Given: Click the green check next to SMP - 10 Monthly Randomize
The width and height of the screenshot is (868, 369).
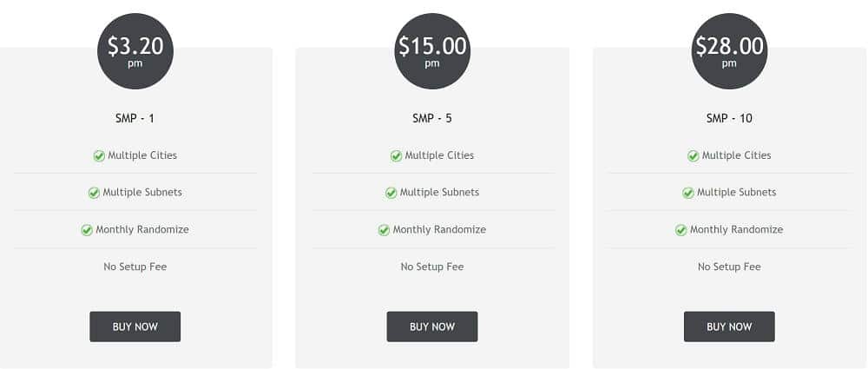Looking at the screenshot, I should (x=681, y=230).
